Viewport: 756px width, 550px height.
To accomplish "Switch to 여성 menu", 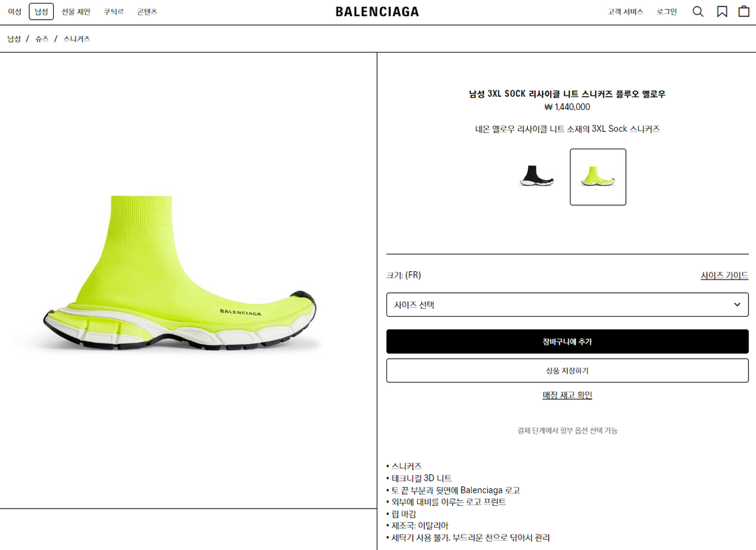I will click(15, 12).
